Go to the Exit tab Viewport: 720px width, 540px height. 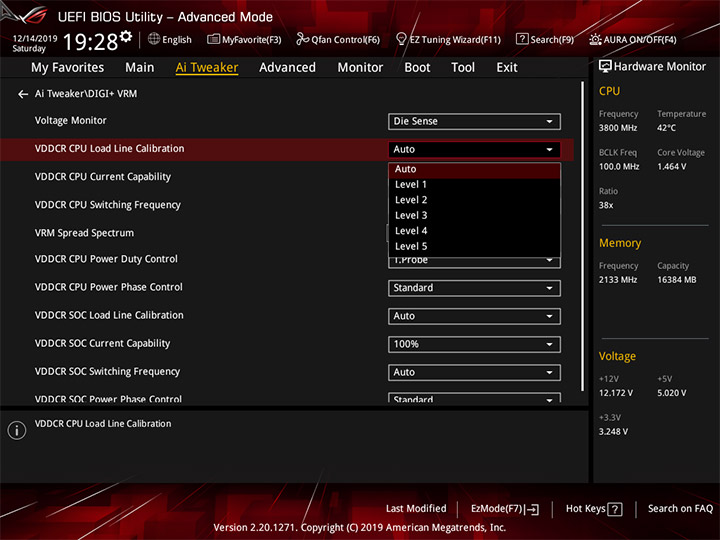(507, 68)
